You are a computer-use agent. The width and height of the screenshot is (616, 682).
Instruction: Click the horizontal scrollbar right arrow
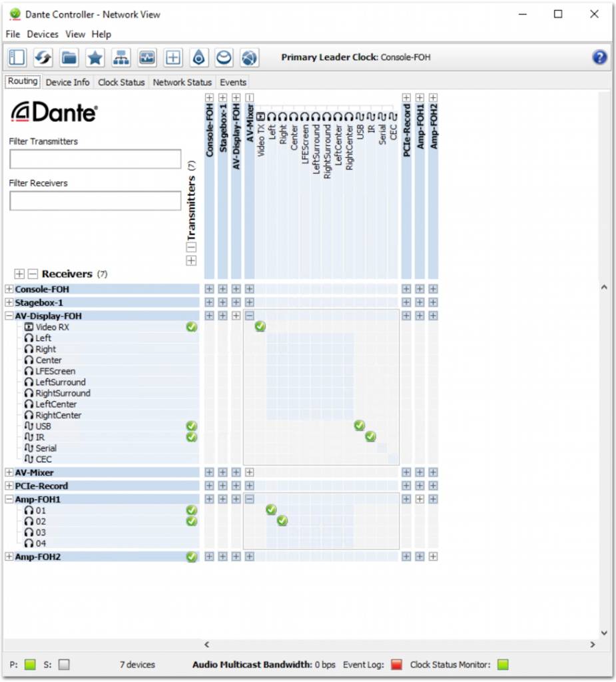[593, 645]
